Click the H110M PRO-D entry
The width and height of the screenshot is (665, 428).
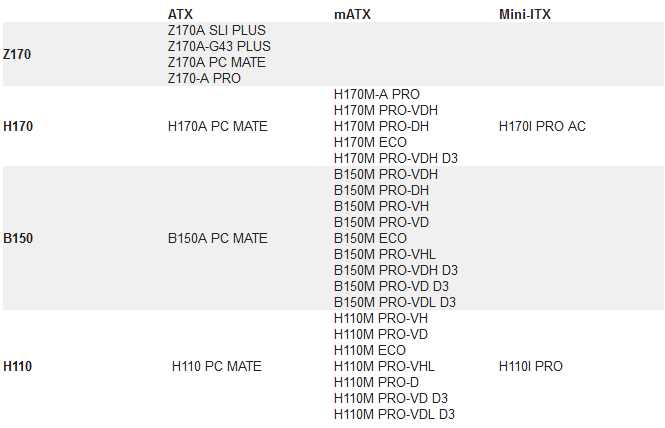378,382
